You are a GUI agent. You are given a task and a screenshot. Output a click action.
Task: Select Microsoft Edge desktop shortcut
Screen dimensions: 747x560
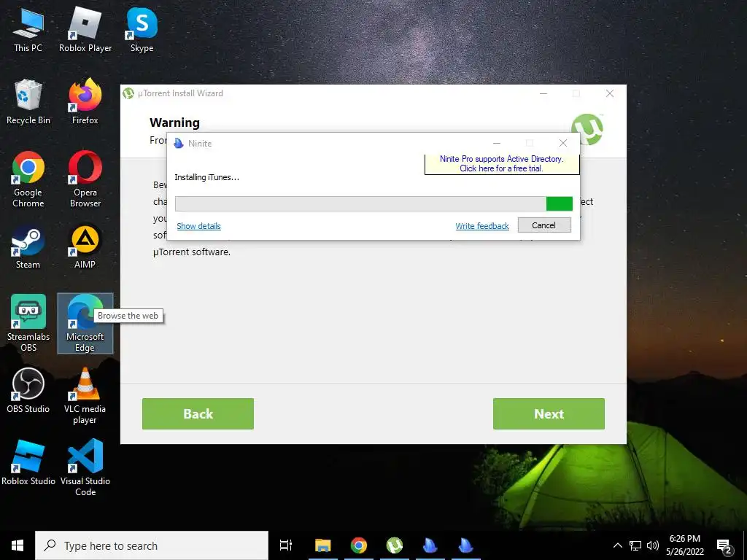85,324
